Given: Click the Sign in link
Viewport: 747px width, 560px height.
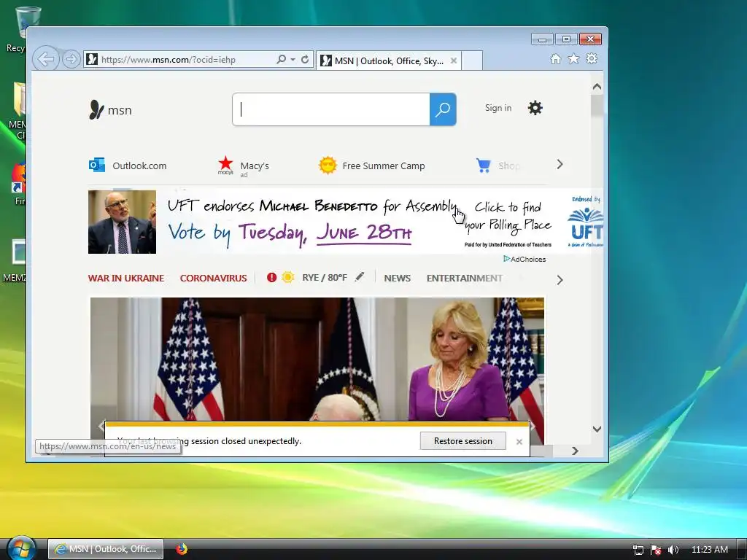Looking at the screenshot, I should tap(498, 108).
